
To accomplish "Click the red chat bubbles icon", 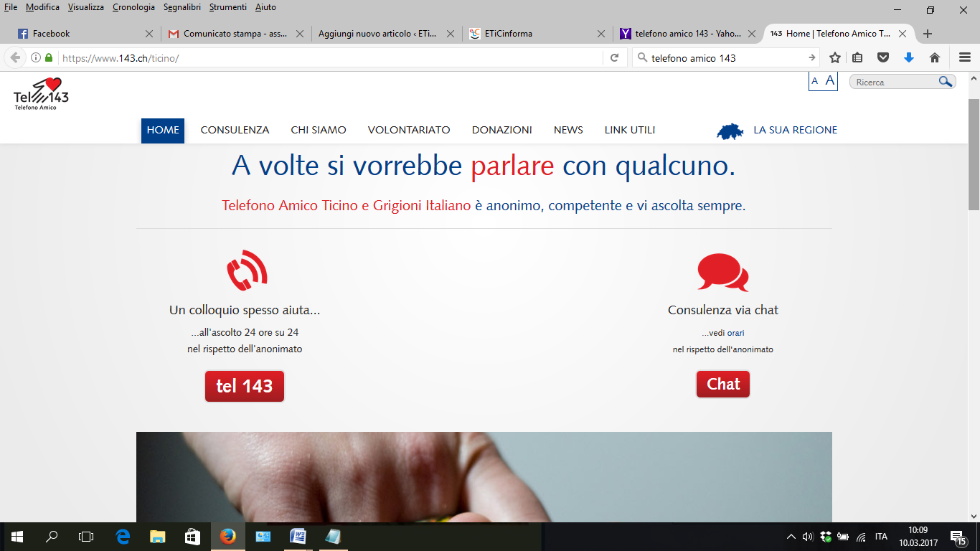I will click(722, 272).
